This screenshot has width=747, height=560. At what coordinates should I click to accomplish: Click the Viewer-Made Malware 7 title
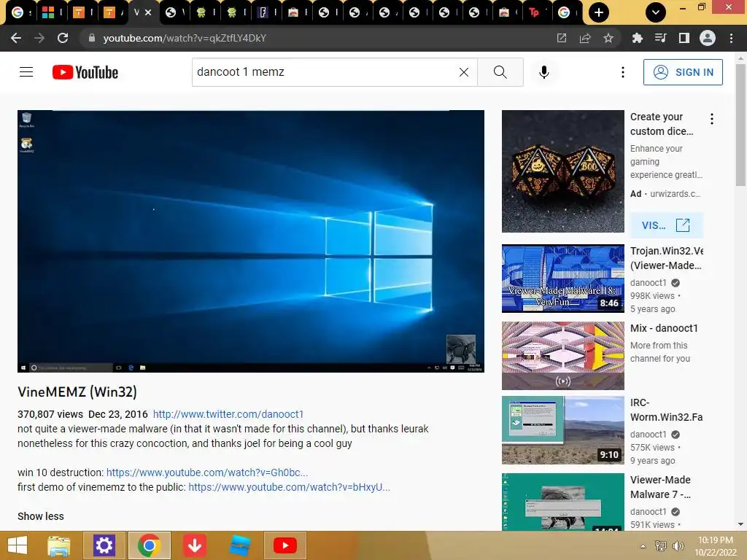tap(661, 487)
